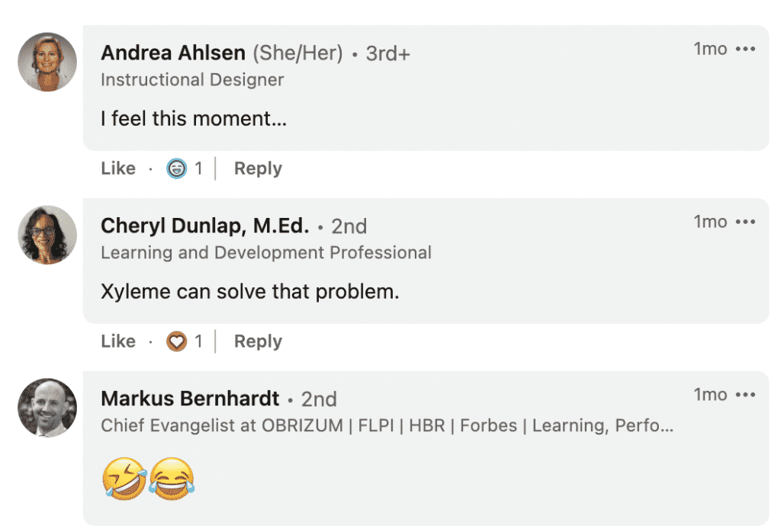
Task: Go to Markus Bernhardt's profile name
Action: coord(190,399)
